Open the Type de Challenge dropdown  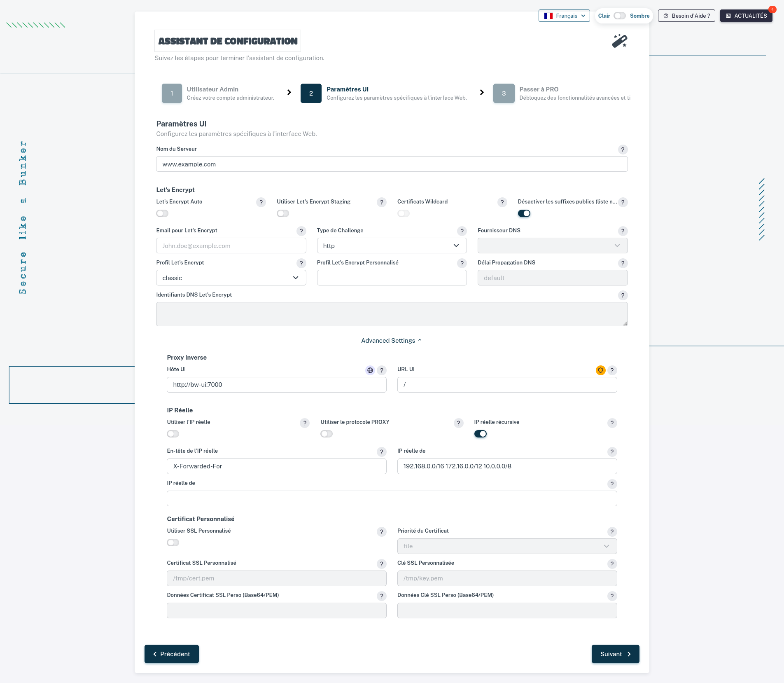[x=391, y=246]
